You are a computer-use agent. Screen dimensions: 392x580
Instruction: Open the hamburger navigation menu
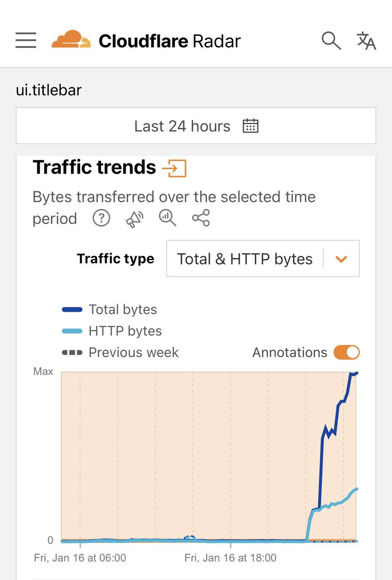point(26,41)
